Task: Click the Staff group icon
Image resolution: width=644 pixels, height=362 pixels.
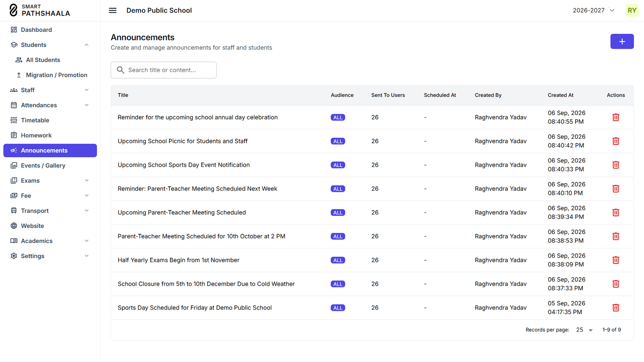Action: pos(14,90)
